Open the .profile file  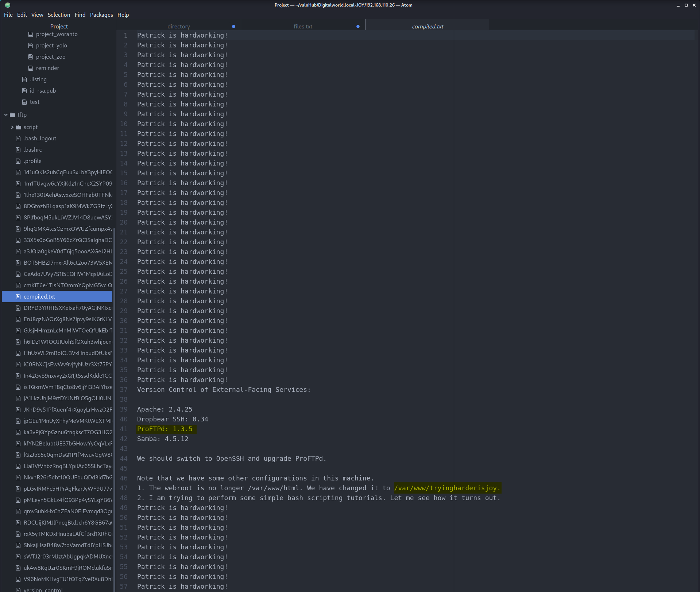[x=32, y=161]
